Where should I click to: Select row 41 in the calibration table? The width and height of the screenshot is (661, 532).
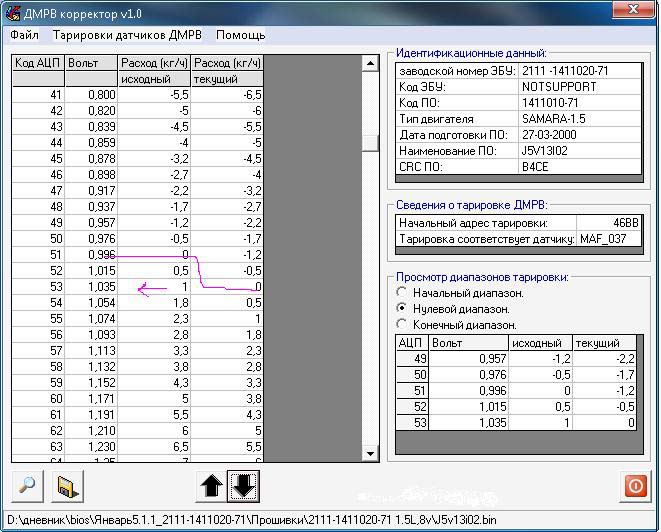tap(38, 95)
